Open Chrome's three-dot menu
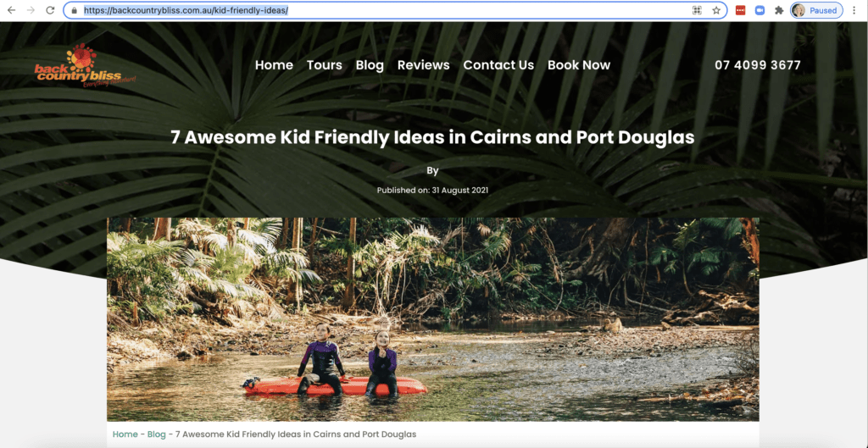 [x=856, y=10]
